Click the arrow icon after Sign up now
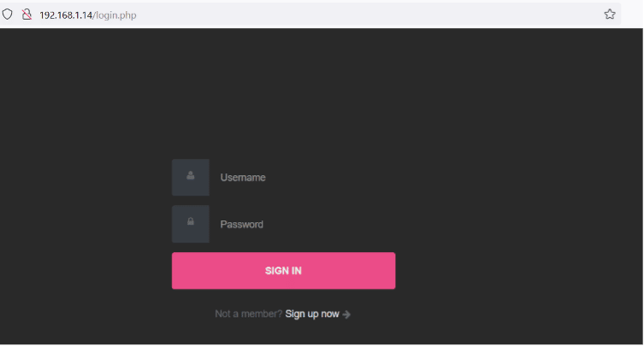 click(x=346, y=314)
